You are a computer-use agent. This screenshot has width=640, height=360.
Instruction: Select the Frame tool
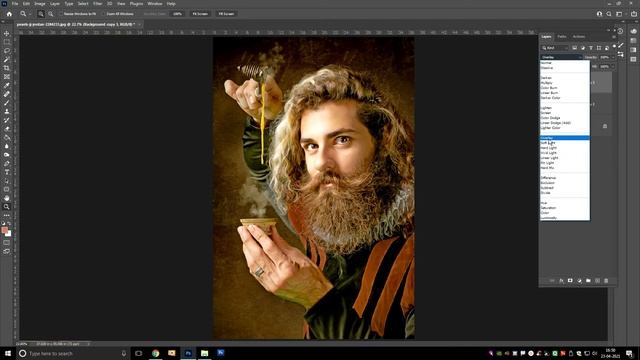[x=7, y=76]
